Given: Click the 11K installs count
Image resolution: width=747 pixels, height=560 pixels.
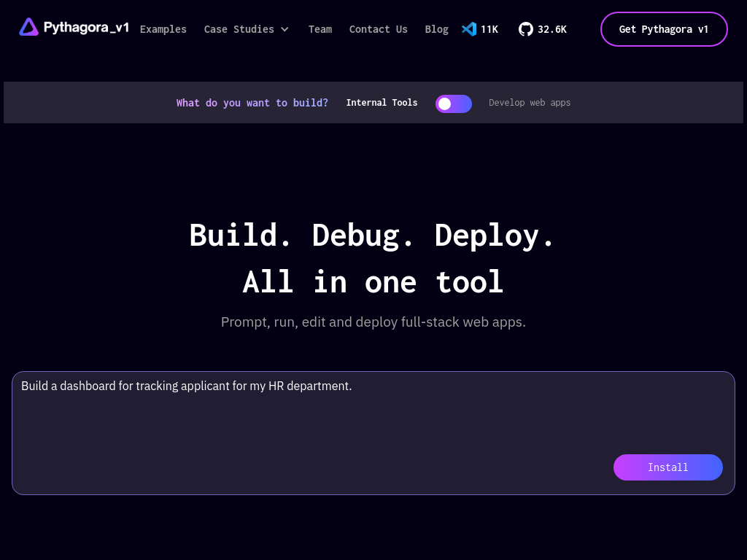Looking at the screenshot, I should click(x=489, y=29).
